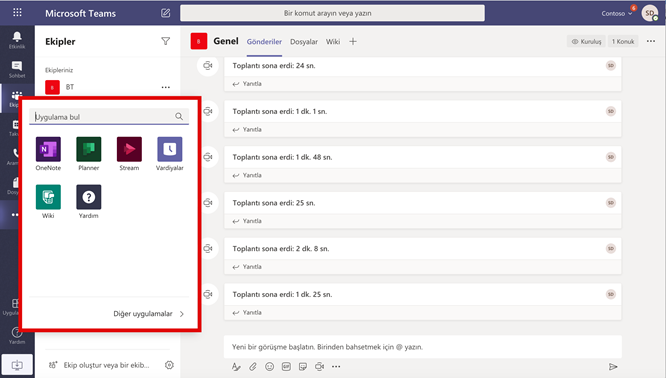This screenshot has height=378, width=666.
Task: Click the user profile avatar SD
Action: tap(650, 13)
